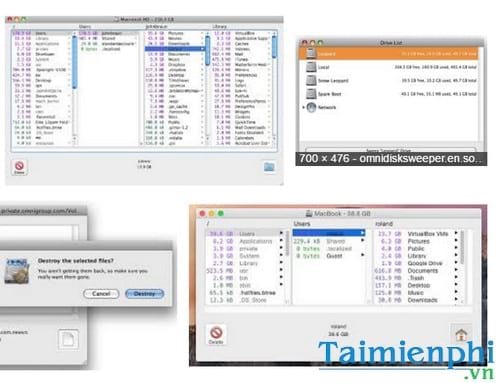Screen dimensions: 500x383
Task: Click the disk icon in MacBook title bar
Action: click(x=309, y=214)
